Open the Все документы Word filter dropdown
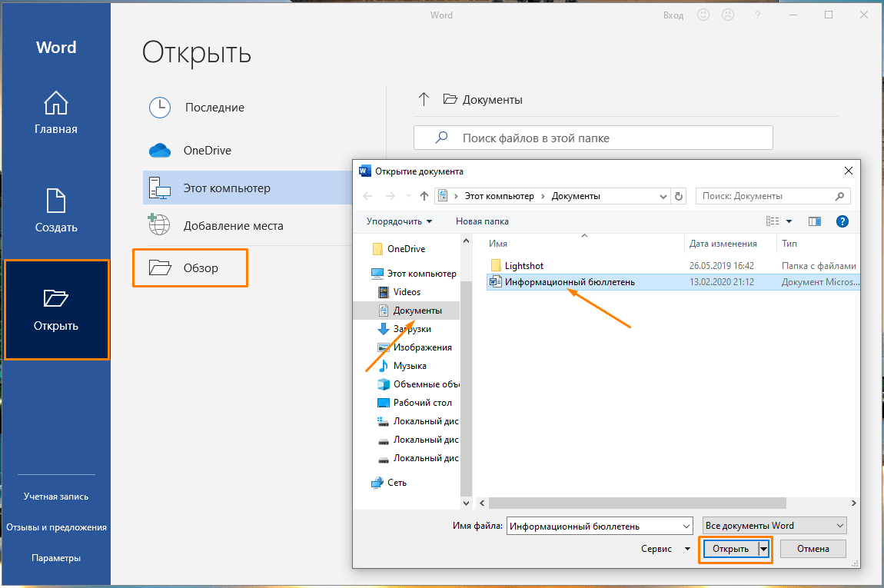This screenshot has height=588, width=884. click(x=775, y=526)
